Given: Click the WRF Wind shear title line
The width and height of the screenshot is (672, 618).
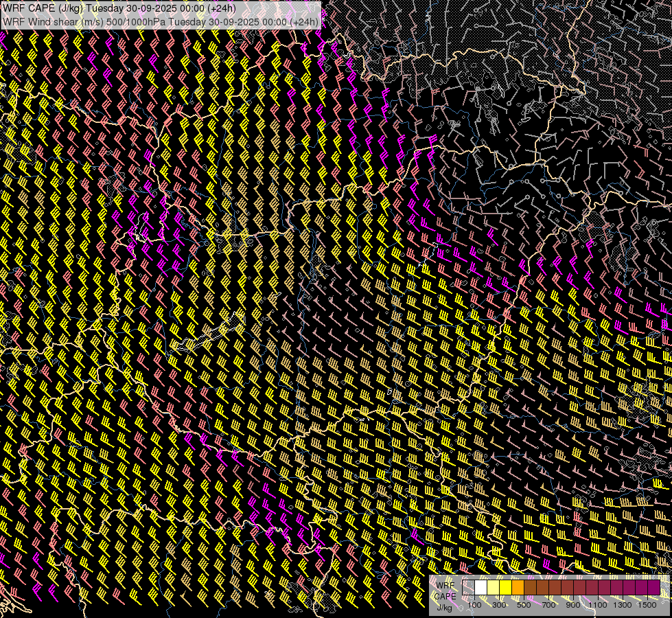Looking at the screenshot, I should tap(161, 21).
